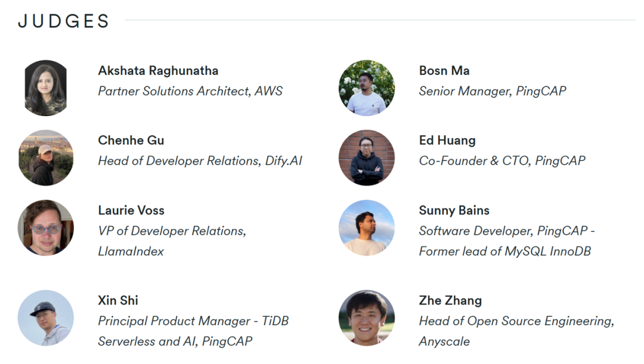
Task: Click the Zhe Zhang name
Action: pos(450,300)
